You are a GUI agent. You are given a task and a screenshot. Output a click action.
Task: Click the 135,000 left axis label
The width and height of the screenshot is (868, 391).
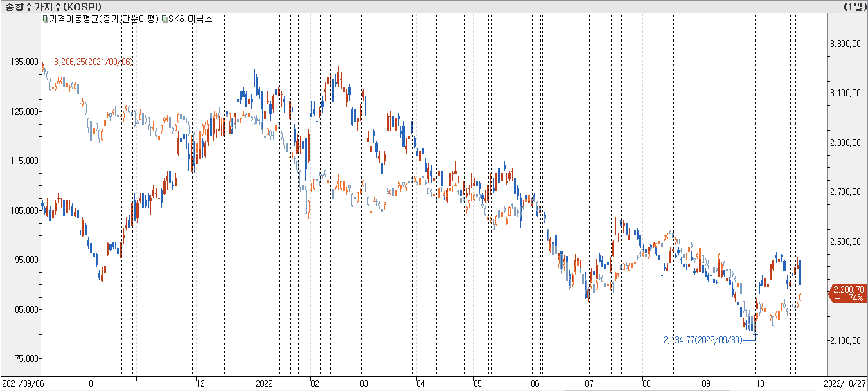point(24,62)
